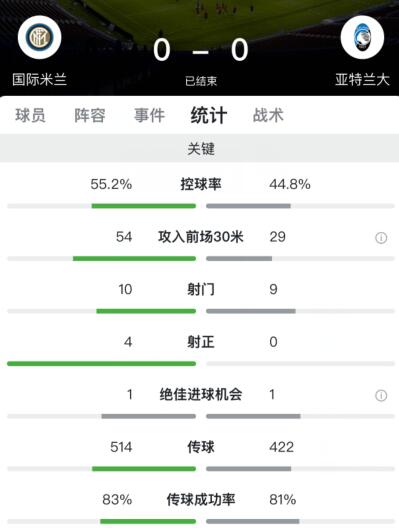
Task: Click the 关键 section header
Action: [x=199, y=148]
